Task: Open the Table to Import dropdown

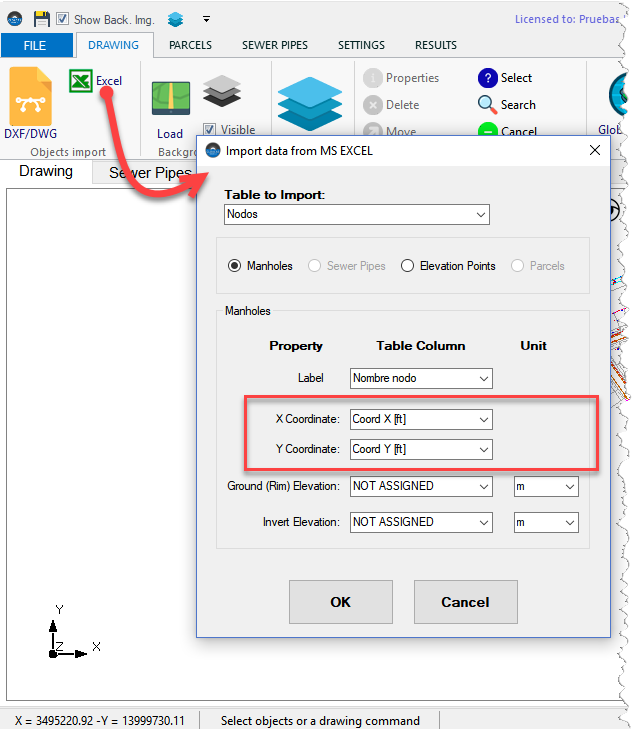Action: [357, 214]
